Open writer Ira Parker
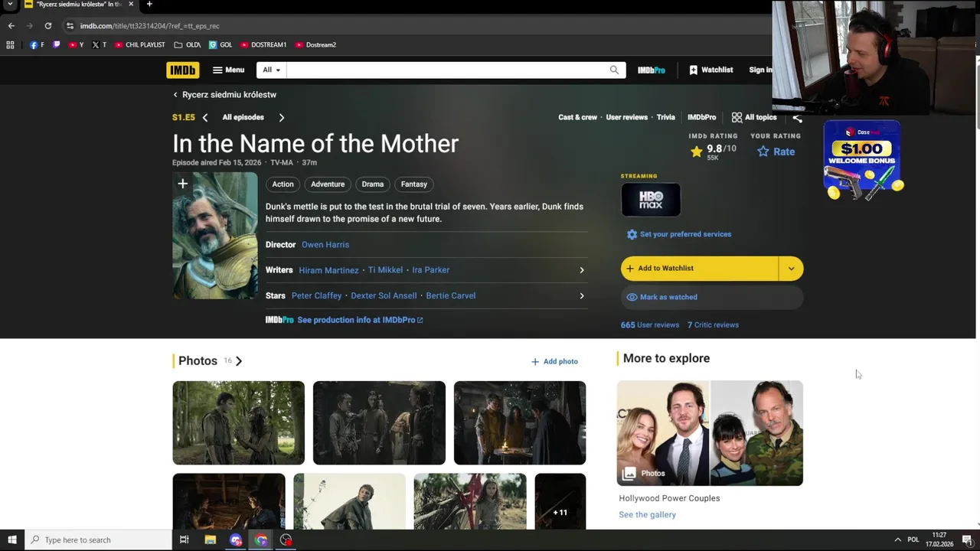Image resolution: width=980 pixels, height=551 pixels. click(x=431, y=270)
